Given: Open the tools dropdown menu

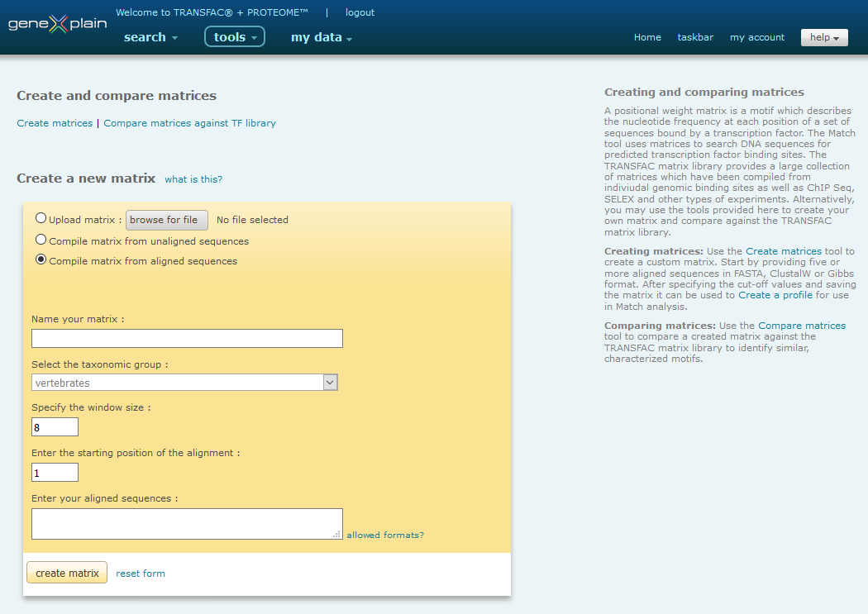Looking at the screenshot, I should point(235,37).
